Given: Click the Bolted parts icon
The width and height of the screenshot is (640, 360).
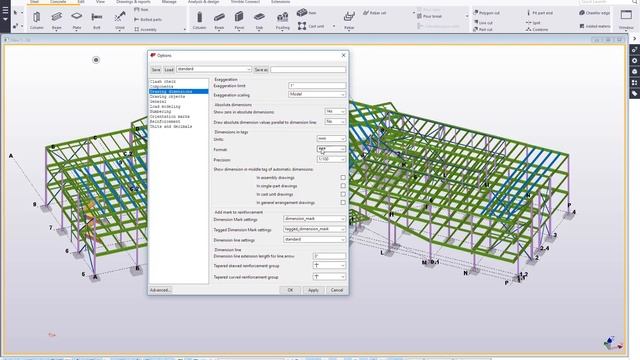Looking at the screenshot, I should point(137,19).
